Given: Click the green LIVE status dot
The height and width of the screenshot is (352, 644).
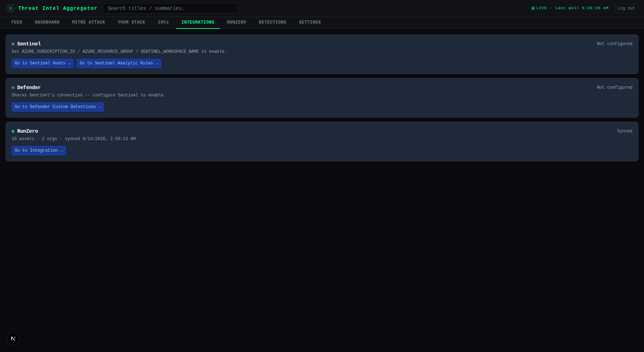Looking at the screenshot, I should click(x=533, y=8).
